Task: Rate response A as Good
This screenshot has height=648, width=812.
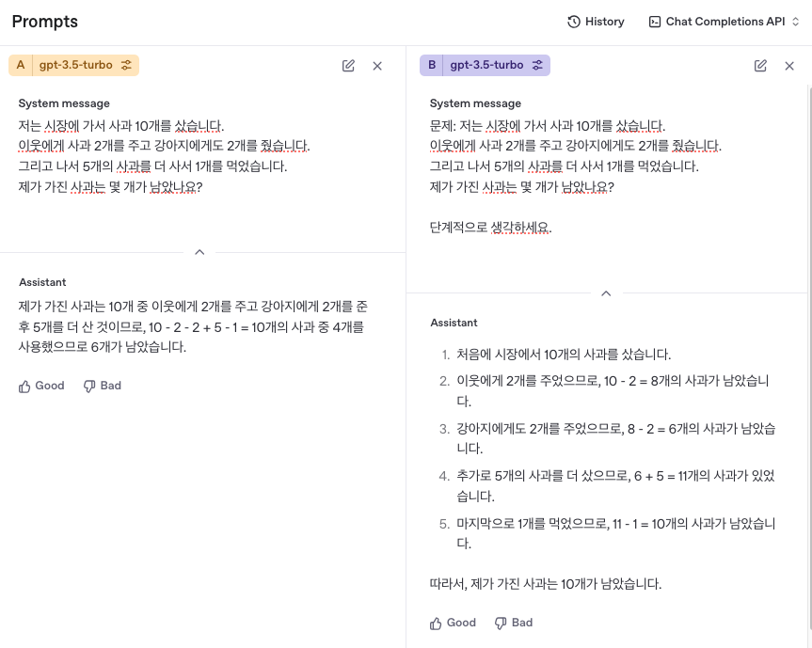Action: click(41, 387)
